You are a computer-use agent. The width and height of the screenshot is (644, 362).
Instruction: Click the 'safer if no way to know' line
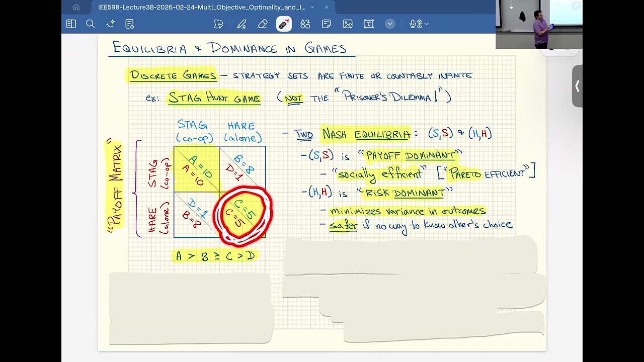tap(421, 225)
